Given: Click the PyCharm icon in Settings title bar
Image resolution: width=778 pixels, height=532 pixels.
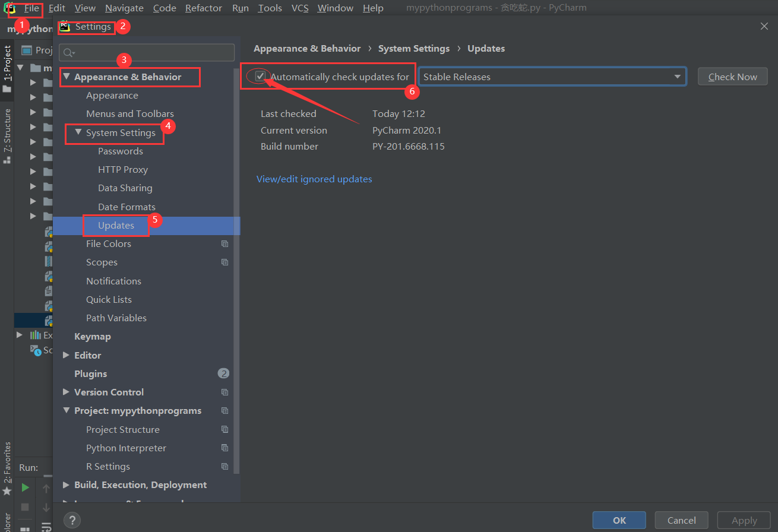Looking at the screenshot, I should pos(65,27).
